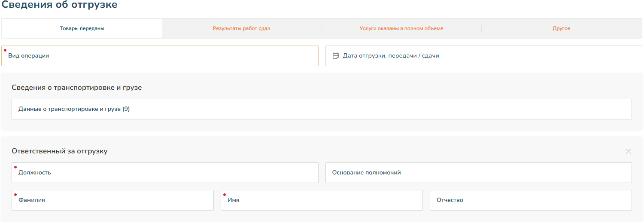Click the 'Должность' input field
This screenshot has width=644, height=223.
pos(165,173)
